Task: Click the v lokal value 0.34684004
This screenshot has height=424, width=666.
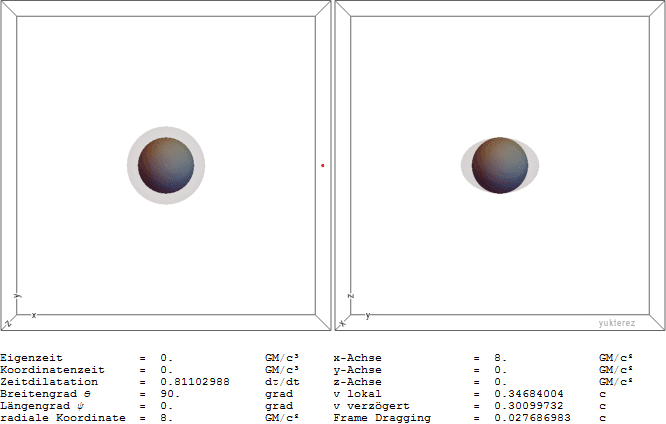Action: pos(528,393)
